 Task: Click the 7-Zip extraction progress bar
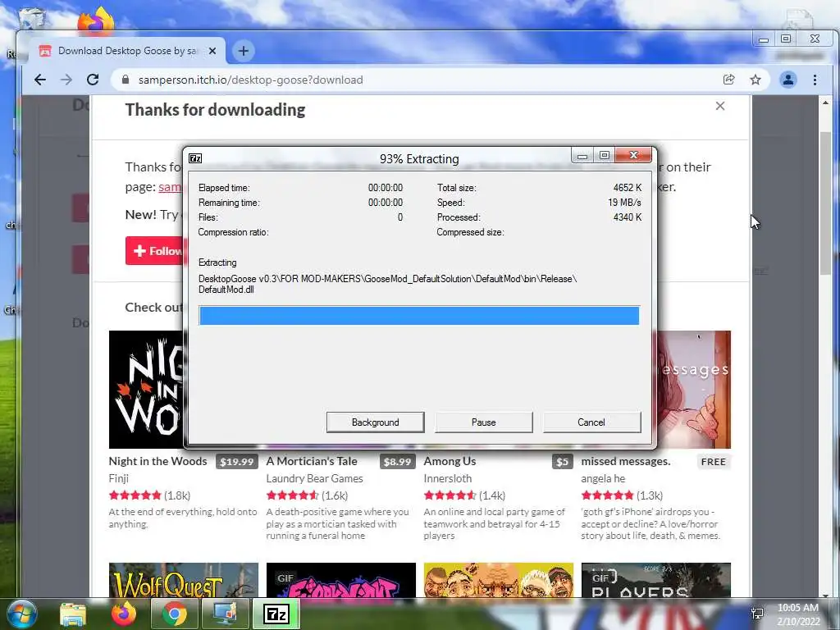pos(419,316)
